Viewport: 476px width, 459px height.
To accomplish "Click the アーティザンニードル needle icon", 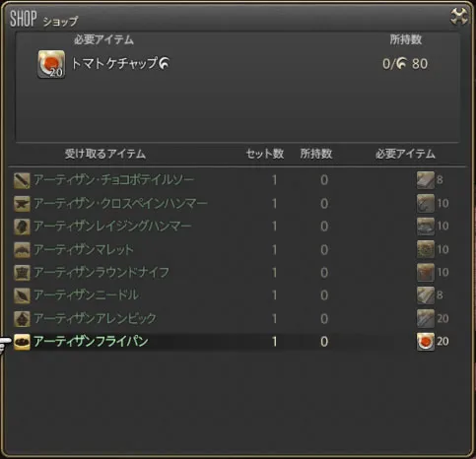I will (22, 295).
